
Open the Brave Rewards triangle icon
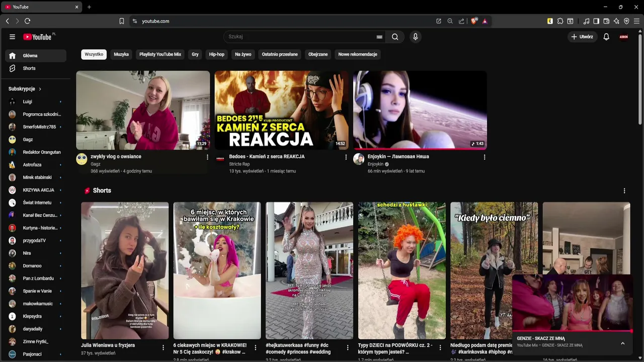(x=485, y=21)
